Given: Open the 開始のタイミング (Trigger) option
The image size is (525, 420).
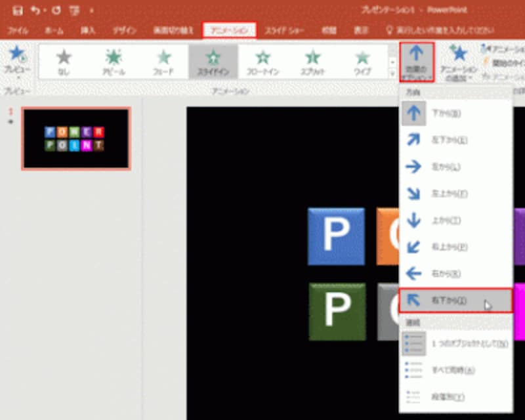Looking at the screenshot, I should click(x=503, y=62).
